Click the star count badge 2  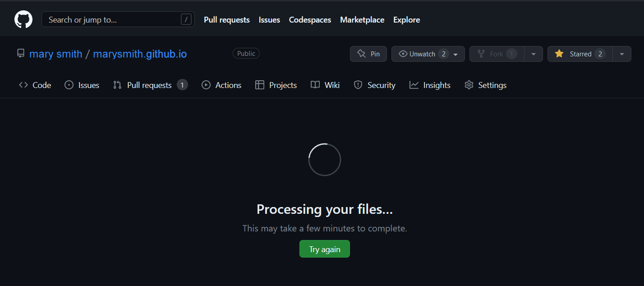600,54
